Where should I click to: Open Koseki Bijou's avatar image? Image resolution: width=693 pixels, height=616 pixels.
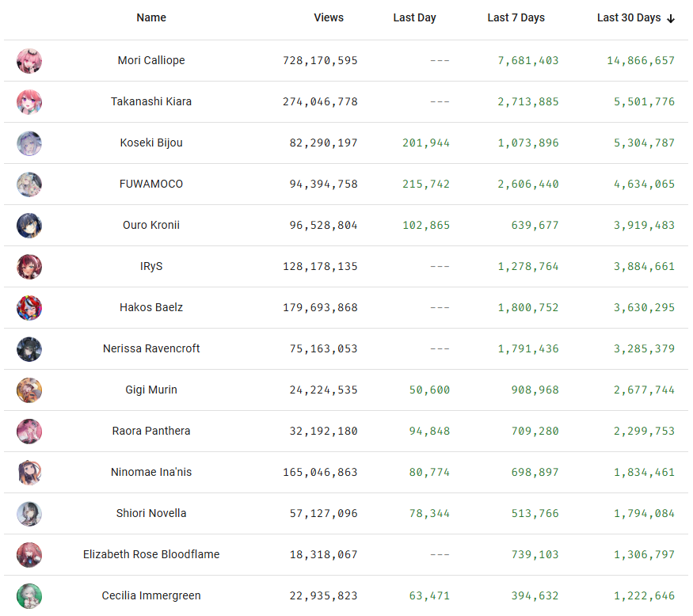point(29,143)
